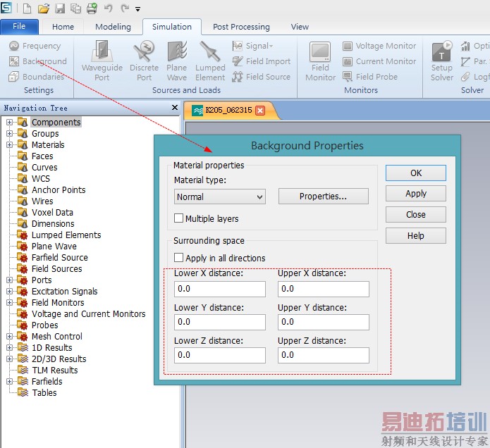Viewport: 490px width, 448px height.
Task: Select the Lumped Element tool
Action: pyautogui.click(x=210, y=61)
